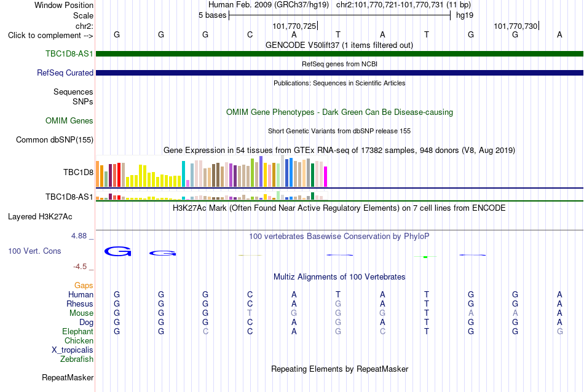The height and width of the screenshot is (392, 584).
Task: Select the Zebrafish alignment row label
Action: [77, 359]
